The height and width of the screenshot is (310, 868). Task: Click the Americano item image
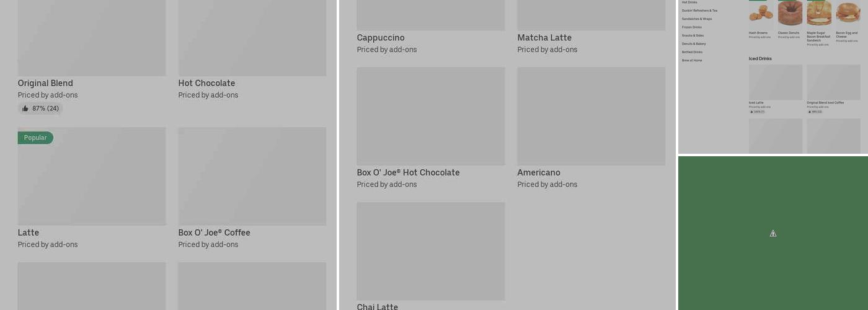coord(591,116)
